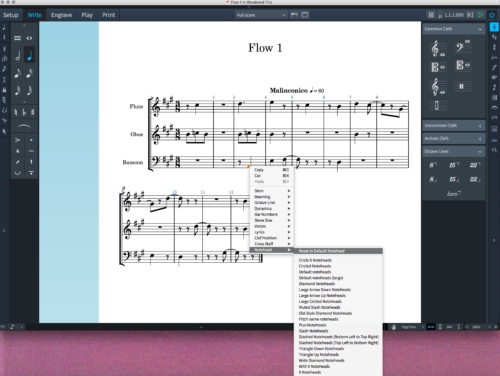
Task: Insert the alto C clef
Action: pos(438,67)
